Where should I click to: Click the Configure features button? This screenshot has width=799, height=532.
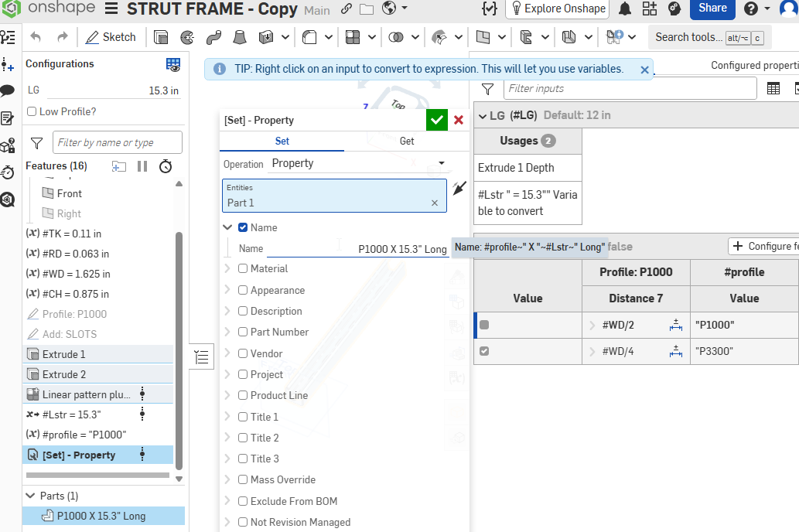[x=763, y=246]
